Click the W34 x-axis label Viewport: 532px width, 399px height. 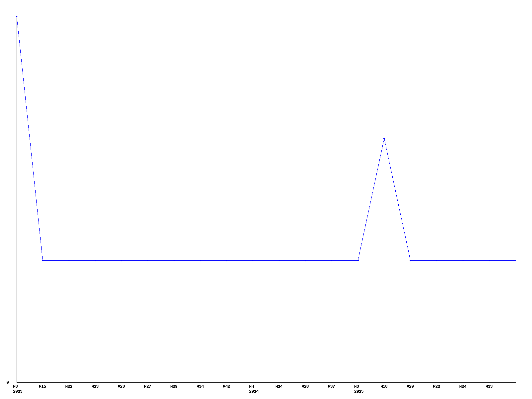coord(200,386)
